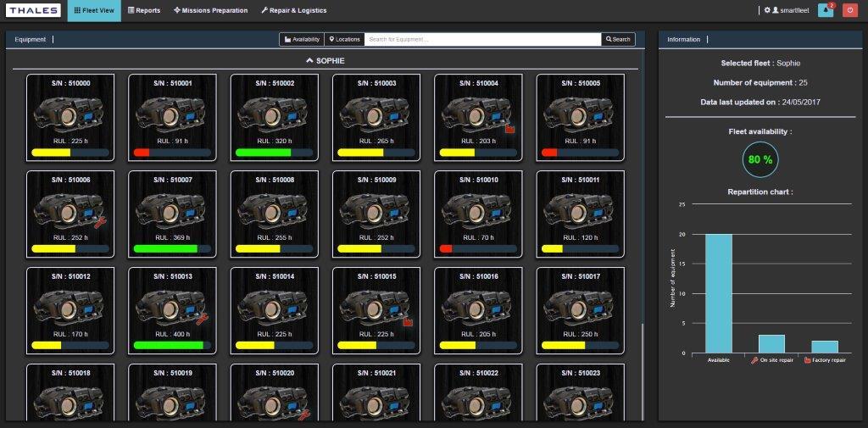Open the Reports tab
This screenshot has width=868, height=428.
tap(144, 10)
